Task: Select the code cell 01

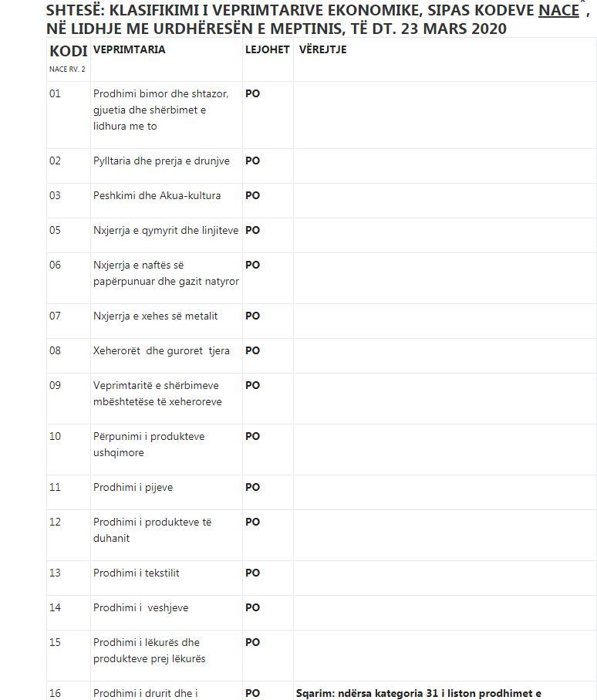Action: point(55,94)
